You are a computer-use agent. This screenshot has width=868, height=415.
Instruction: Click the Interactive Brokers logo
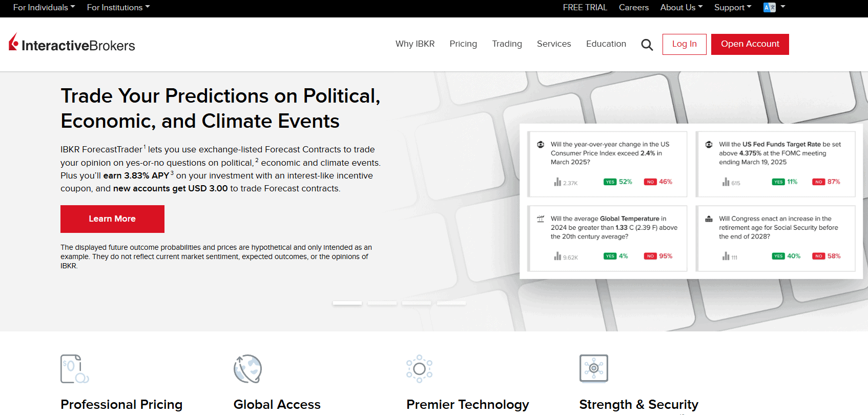coord(72,43)
